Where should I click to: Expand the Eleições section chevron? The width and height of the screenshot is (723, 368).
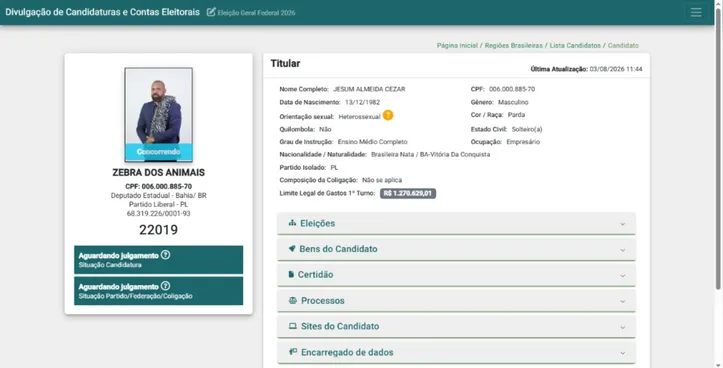point(622,224)
